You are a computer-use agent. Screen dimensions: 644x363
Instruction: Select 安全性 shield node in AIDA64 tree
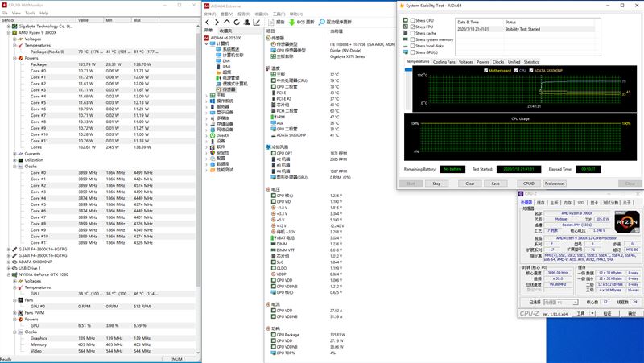[219, 153]
